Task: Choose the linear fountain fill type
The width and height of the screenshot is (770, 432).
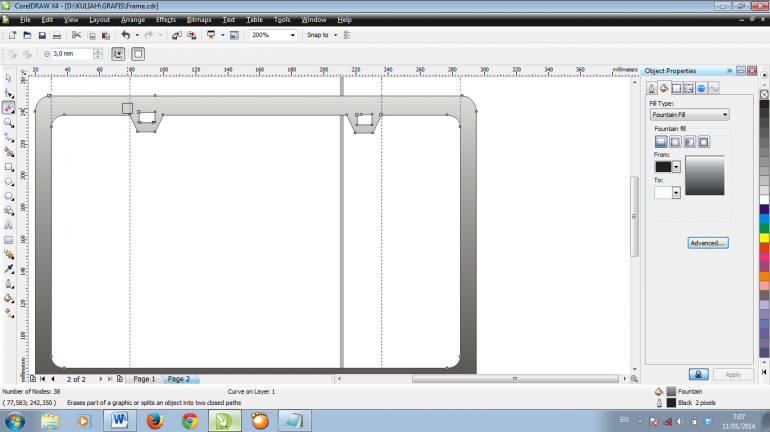Action: point(661,142)
